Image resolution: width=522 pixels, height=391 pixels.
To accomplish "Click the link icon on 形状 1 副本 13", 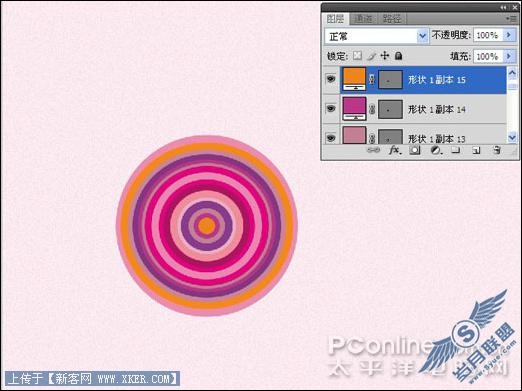I will point(372,138).
